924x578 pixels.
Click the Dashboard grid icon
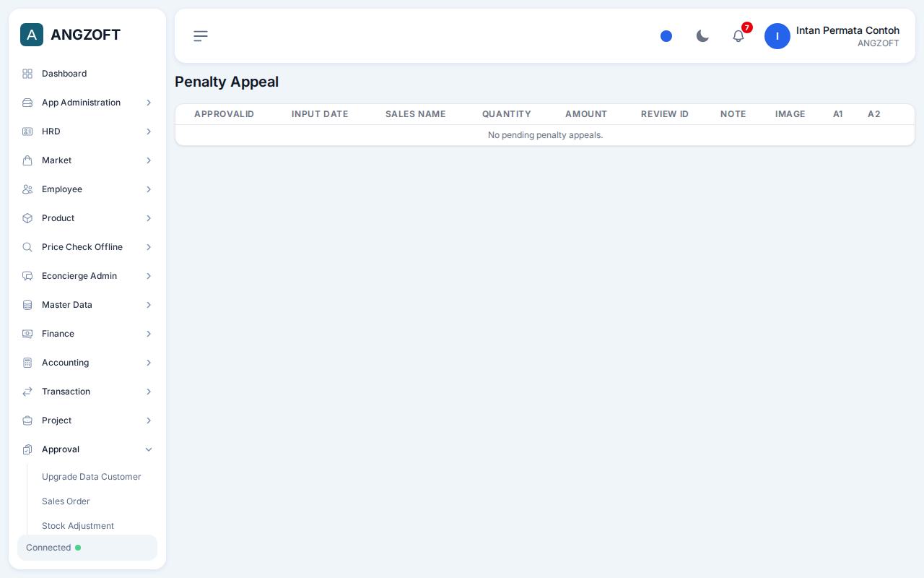point(27,74)
